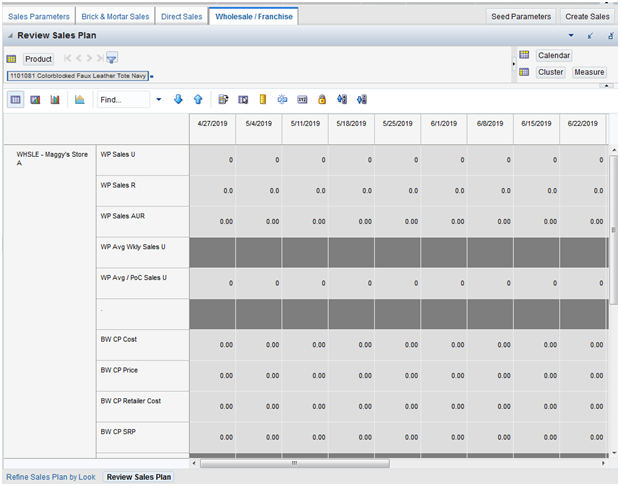Open the Review Sales Plan view menu arrow
620x486 pixels.
[x=571, y=36]
